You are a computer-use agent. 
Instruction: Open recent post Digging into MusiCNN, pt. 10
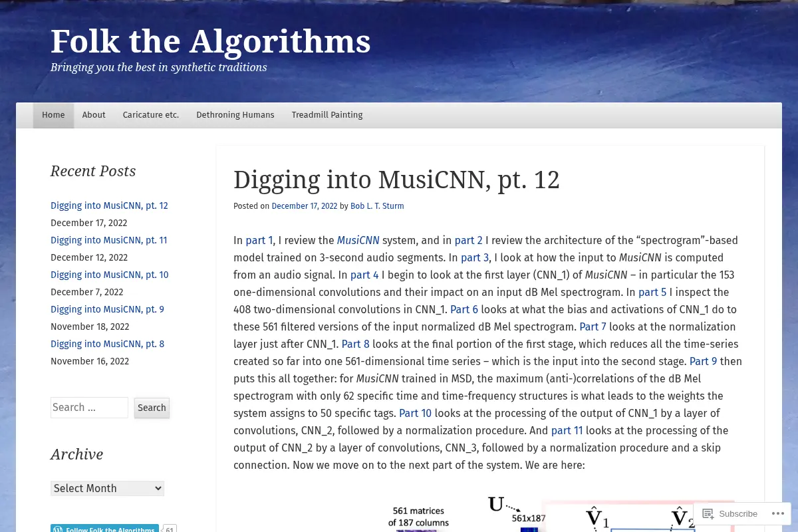[x=110, y=275]
